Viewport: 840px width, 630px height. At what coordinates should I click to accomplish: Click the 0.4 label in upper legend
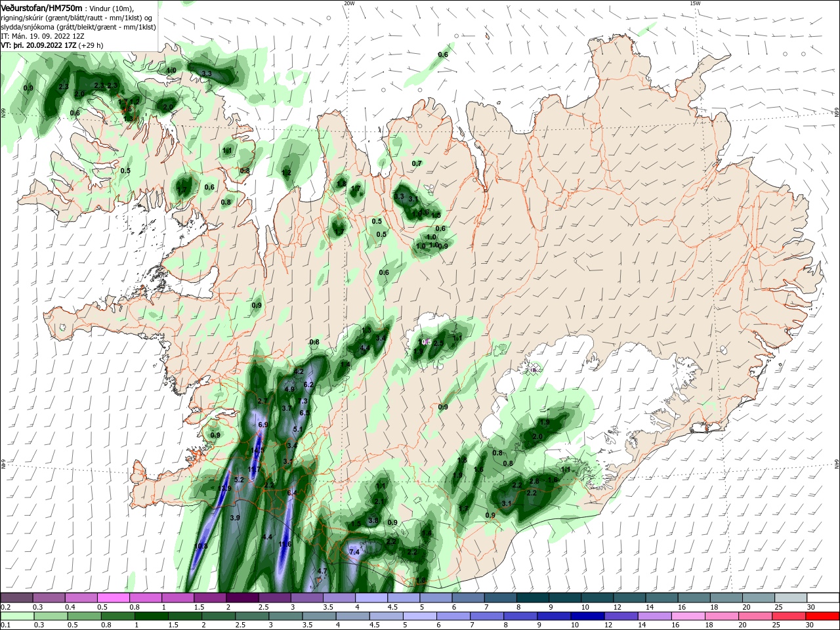click(x=70, y=607)
